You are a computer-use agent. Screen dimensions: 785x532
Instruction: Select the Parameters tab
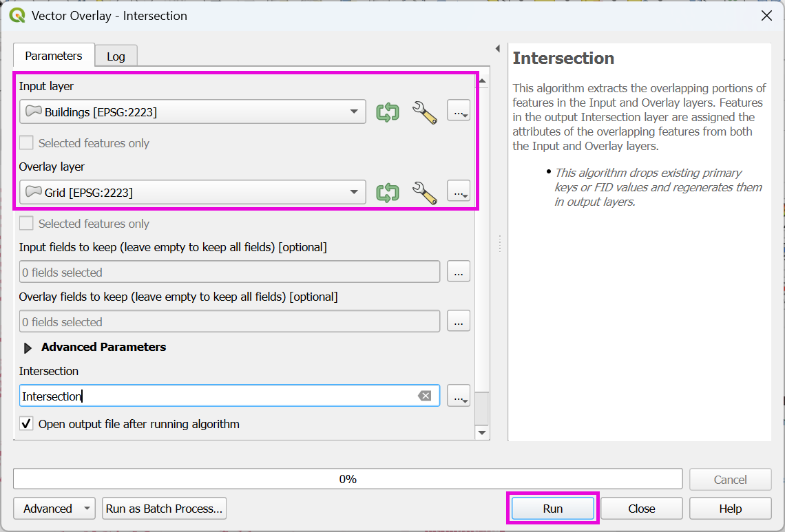click(54, 56)
